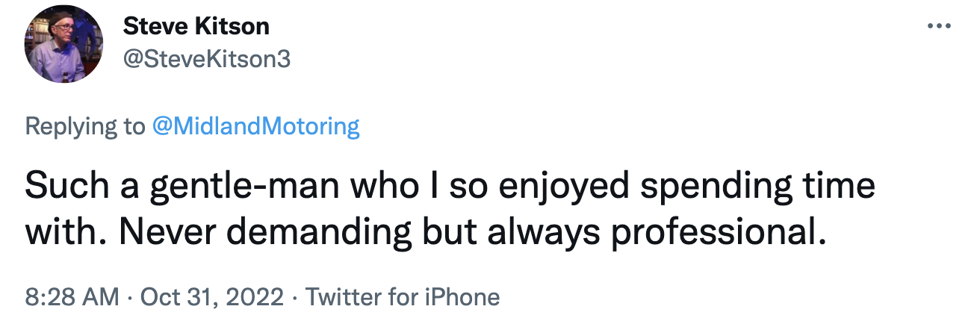The width and height of the screenshot is (980, 318).
Task: Click the @SteveKitson3 handle
Action: pyautogui.click(x=206, y=59)
